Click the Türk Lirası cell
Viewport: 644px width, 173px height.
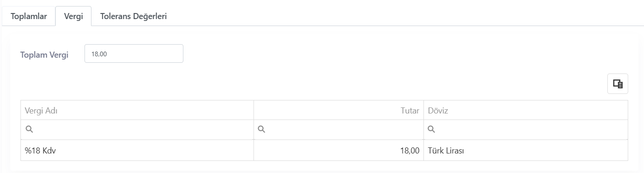tap(526, 151)
